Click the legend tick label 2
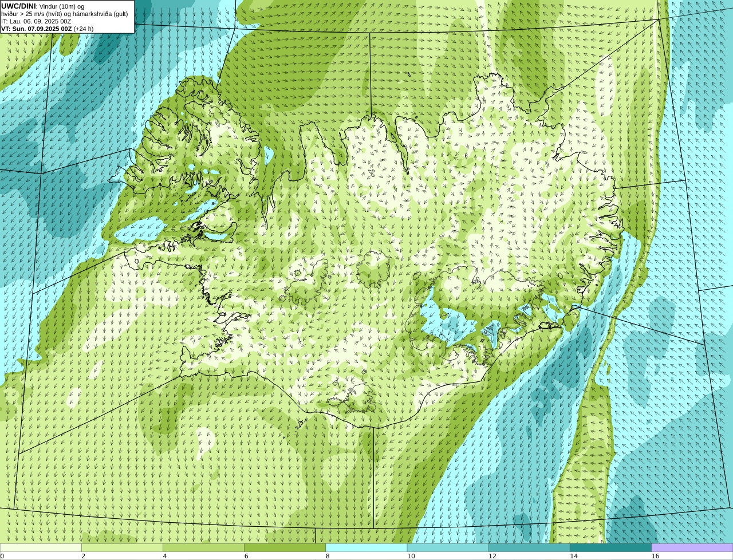The width and height of the screenshot is (733, 560). click(84, 556)
